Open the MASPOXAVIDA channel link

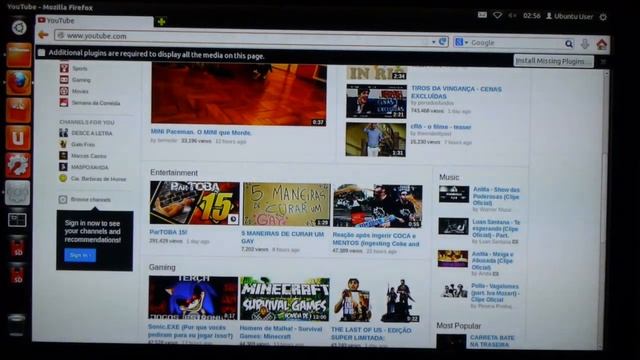pyautogui.click(x=90, y=167)
